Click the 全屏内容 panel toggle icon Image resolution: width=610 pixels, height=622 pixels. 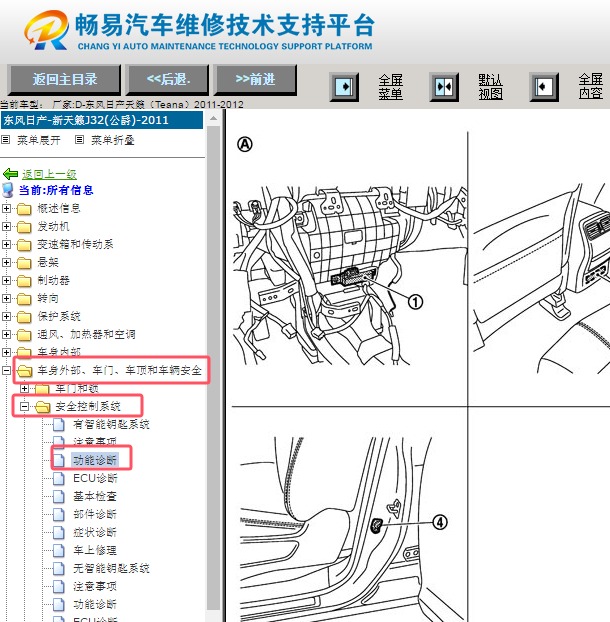click(x=544, y=87)
